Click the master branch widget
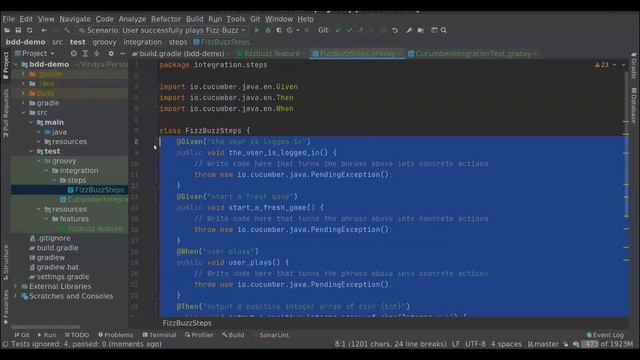The width and height of the screenshot is (640, 360). (x=544, y=344)
